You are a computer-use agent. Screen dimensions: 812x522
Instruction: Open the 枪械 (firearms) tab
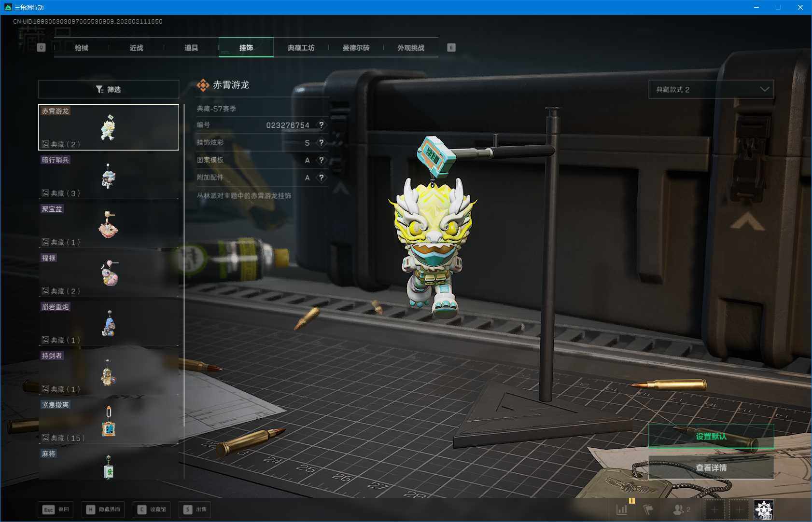82,48
